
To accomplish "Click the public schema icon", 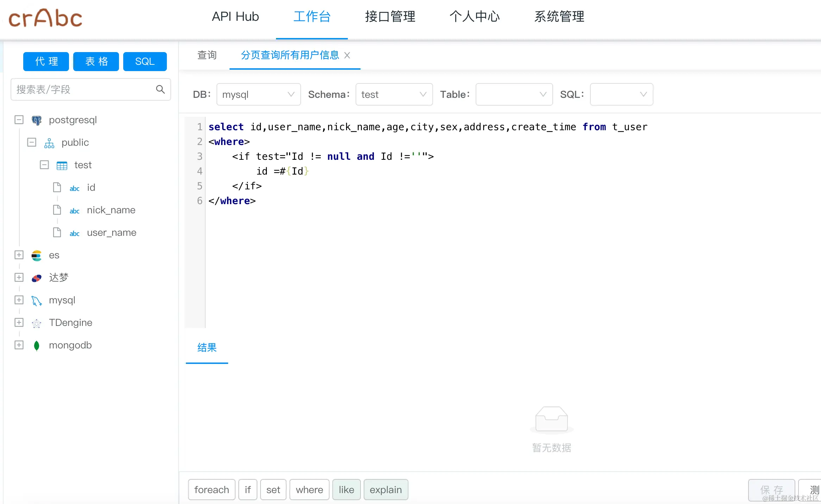I will [49, 143].
